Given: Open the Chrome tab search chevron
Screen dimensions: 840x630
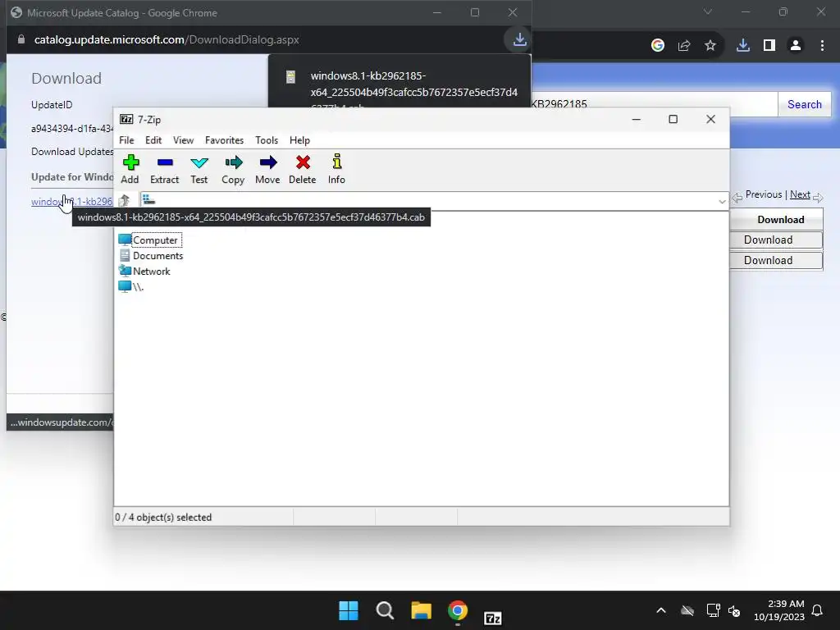Looking at the screenshot, I should pyautogui.click(x=708, y=11).
